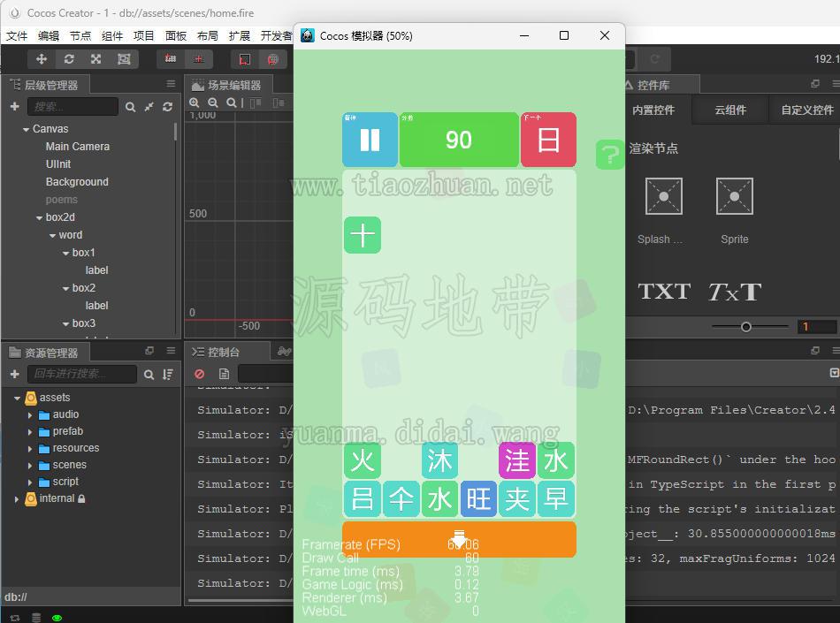Click the hierarchy search field
840x623 pixels.
(73, 107)
